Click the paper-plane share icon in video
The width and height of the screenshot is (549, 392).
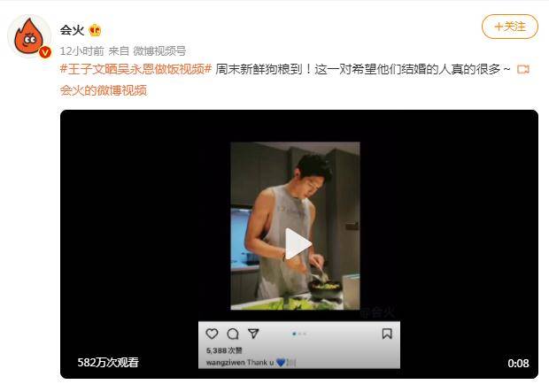tap(253, 334)
